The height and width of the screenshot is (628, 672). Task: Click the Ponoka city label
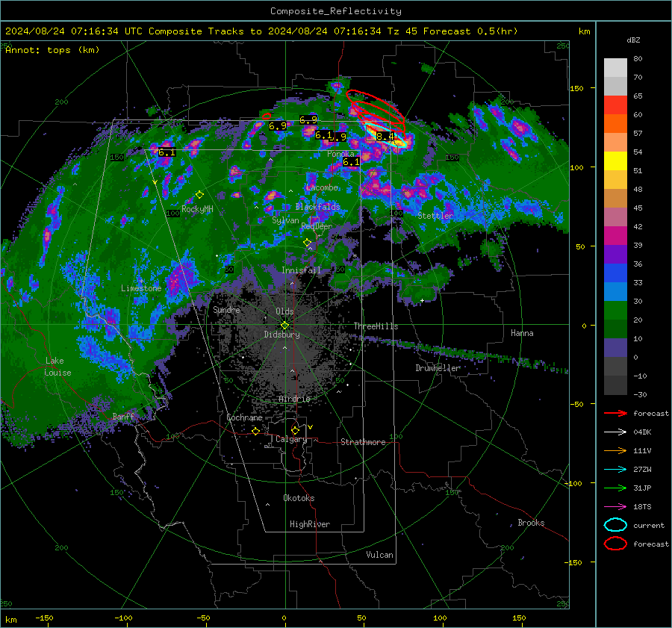tap(340, 154)
